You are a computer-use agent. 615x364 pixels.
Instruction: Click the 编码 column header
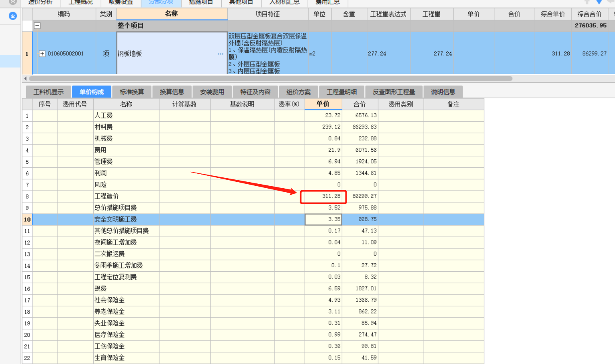(64, 14)
